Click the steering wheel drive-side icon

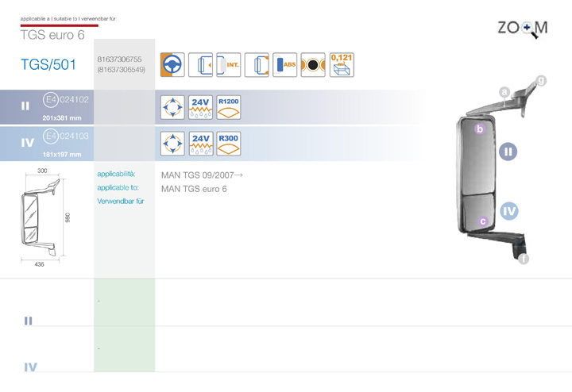172,65
